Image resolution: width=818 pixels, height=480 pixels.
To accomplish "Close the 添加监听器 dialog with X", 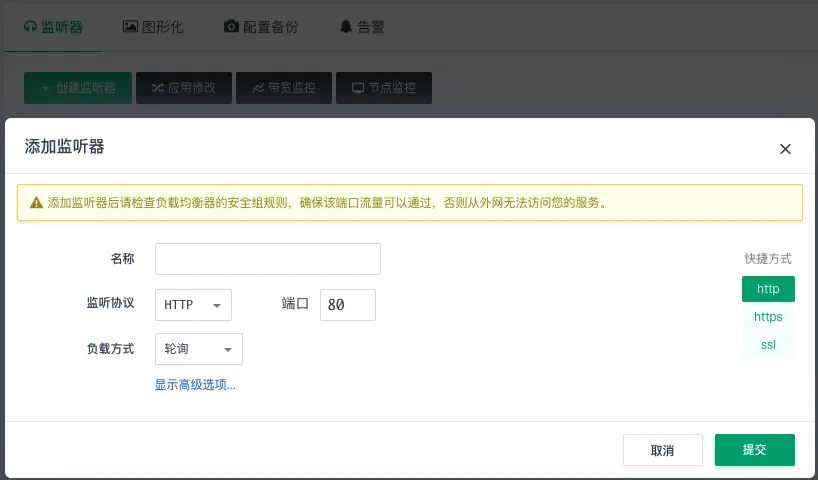I will (x=785, y=149).
